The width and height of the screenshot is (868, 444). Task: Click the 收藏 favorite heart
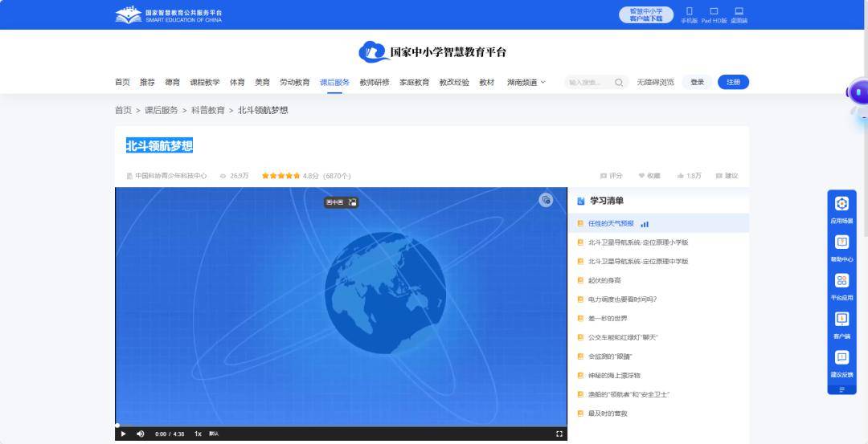(x=649, y=176)
